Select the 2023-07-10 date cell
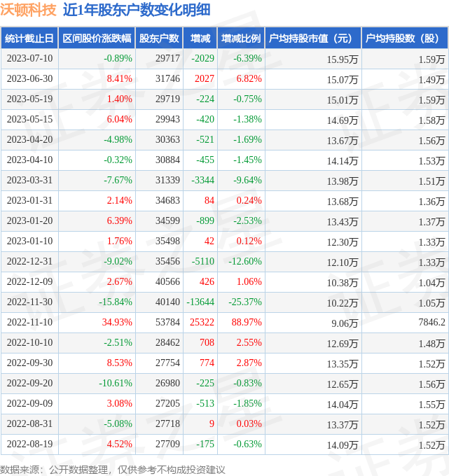This screenshot has height=476, width=449. [x=29, y=59]
